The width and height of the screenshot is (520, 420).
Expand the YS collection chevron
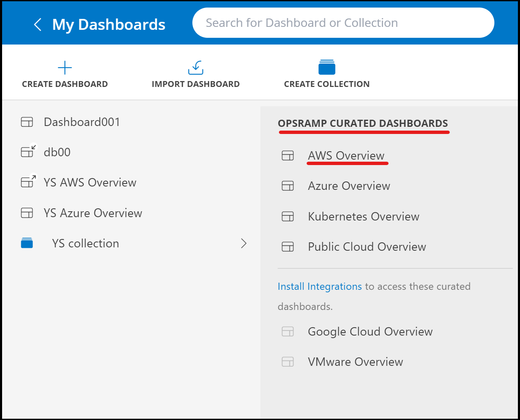coord(244,243)
